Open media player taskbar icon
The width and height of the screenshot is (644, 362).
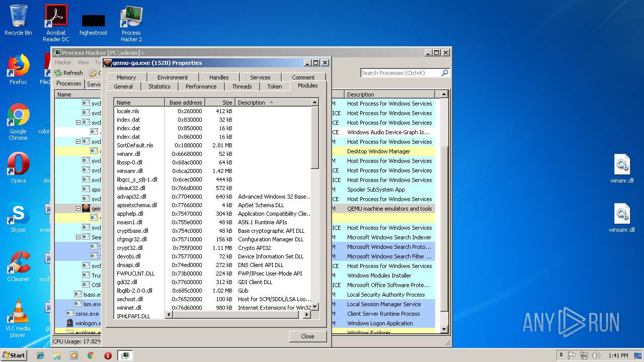pyautogui.click(x=74, y=355)
